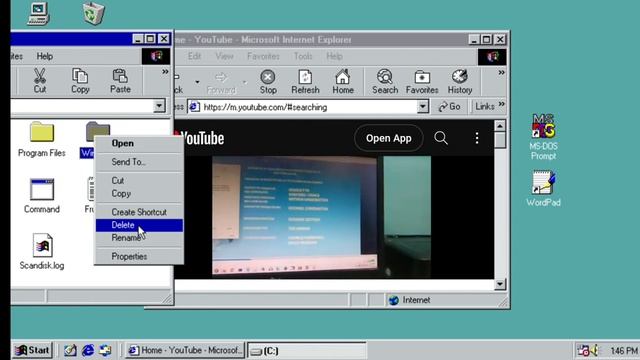Click the YouTube logo on the page
The image size is (640, 360).
[200, 138]
